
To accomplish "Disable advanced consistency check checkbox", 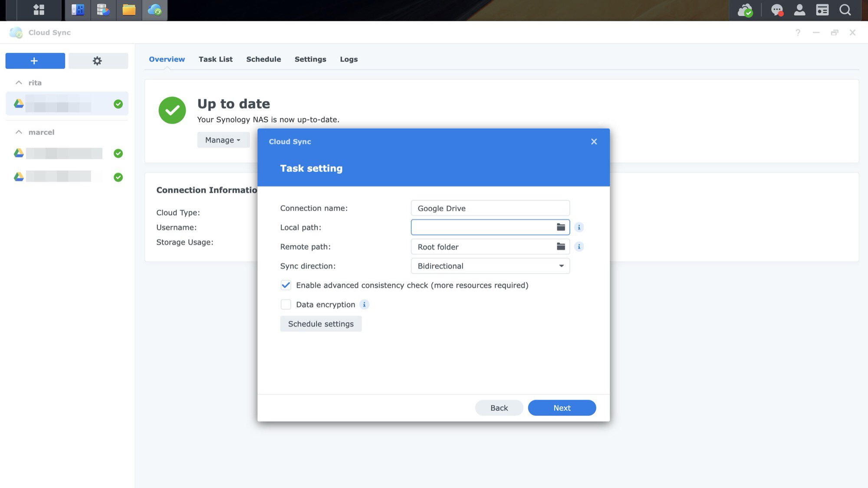I will [286, 285].
